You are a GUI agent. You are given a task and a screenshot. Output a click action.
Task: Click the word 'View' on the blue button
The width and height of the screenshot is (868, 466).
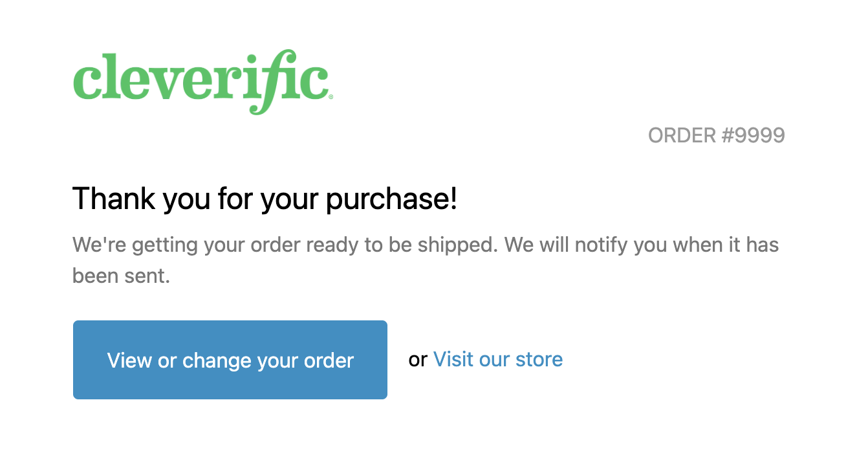click(129, 360)
